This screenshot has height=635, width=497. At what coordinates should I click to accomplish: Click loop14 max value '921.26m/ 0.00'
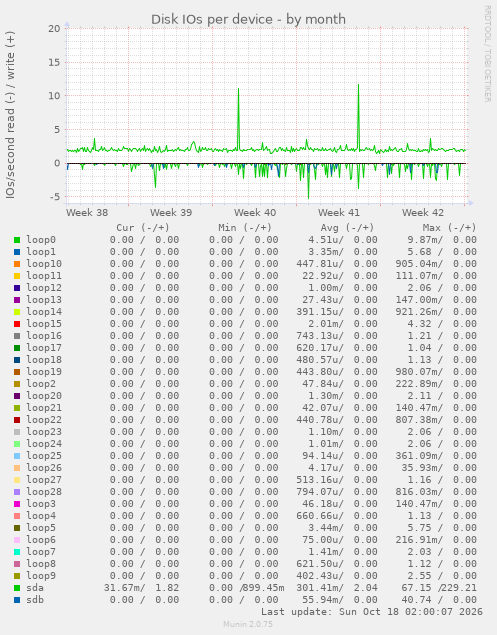point(436,312)
